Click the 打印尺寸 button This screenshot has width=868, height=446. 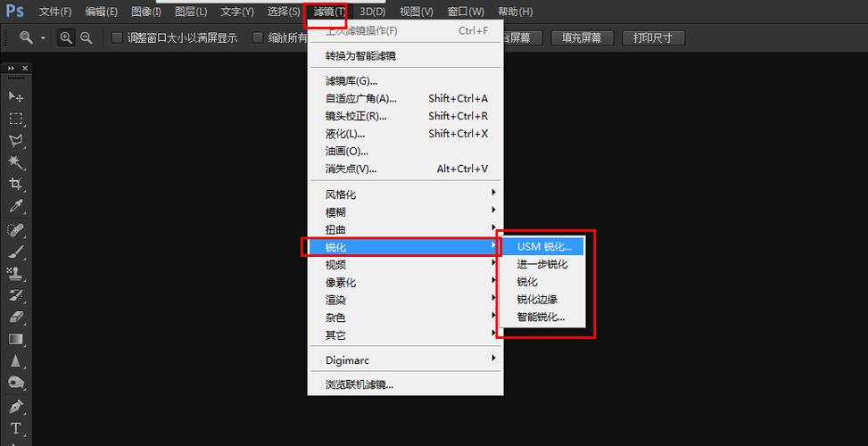pyautogui.click(x=653, y=37)
